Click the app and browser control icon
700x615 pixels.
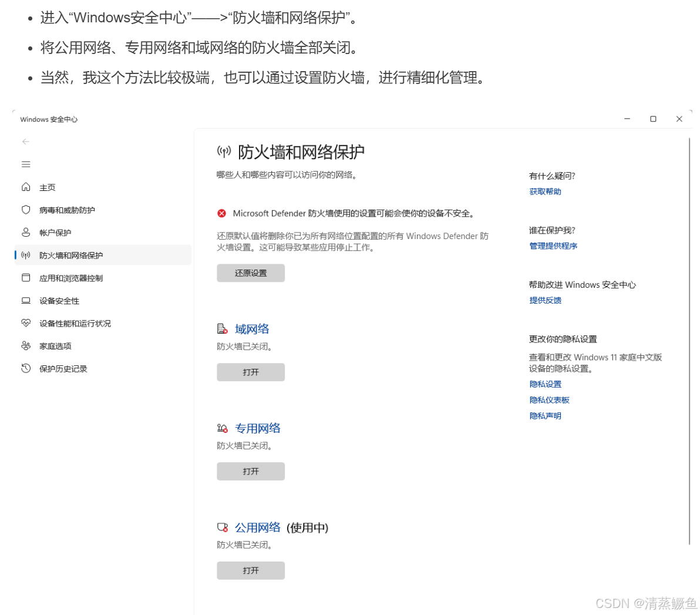pyautogui.click(x=26, y=278)
